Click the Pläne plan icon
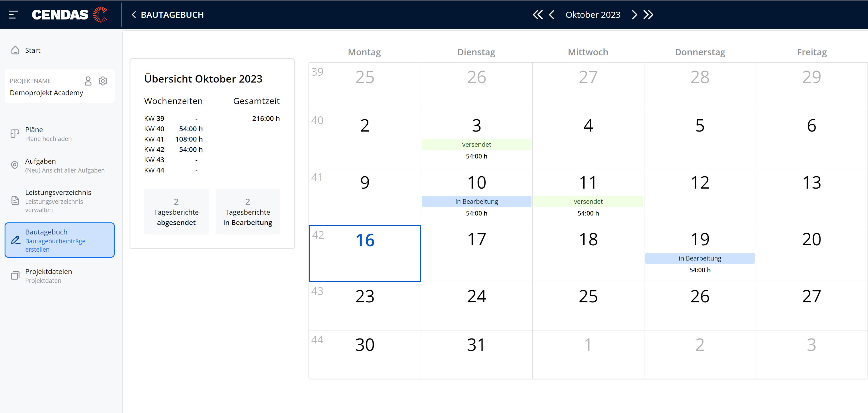868x413 pixels. (x=15, y=134)
